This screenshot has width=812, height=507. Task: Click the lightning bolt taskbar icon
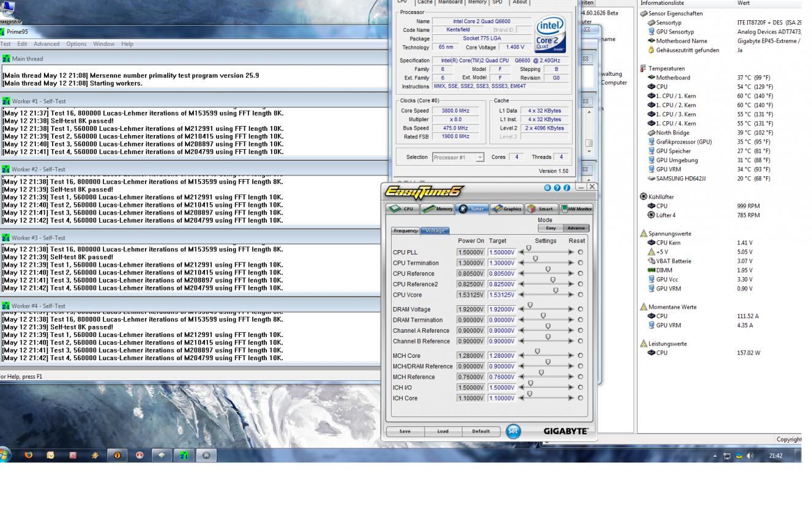(x=95, y=455)
